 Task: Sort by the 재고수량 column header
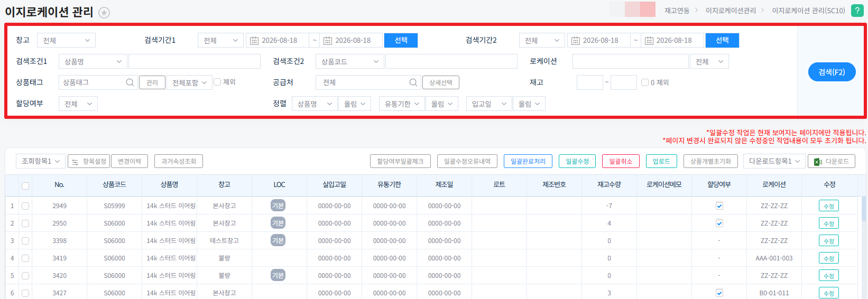pyautogui.click(x=609, y=184)
